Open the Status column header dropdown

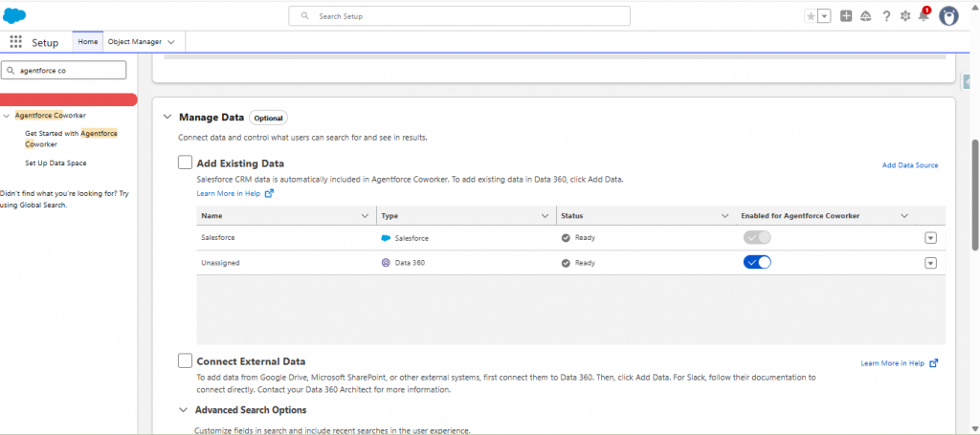pyautogui.click(x=725, y=216)
